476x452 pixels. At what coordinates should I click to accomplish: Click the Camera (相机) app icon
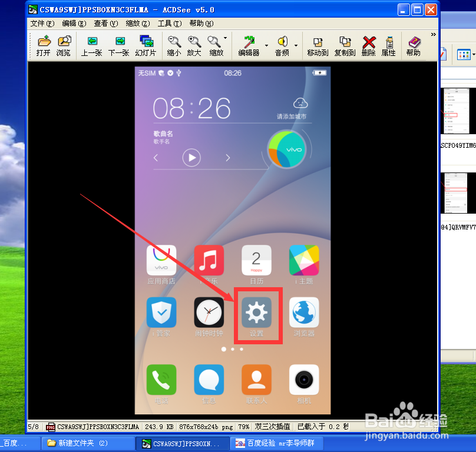click(304, 380)
